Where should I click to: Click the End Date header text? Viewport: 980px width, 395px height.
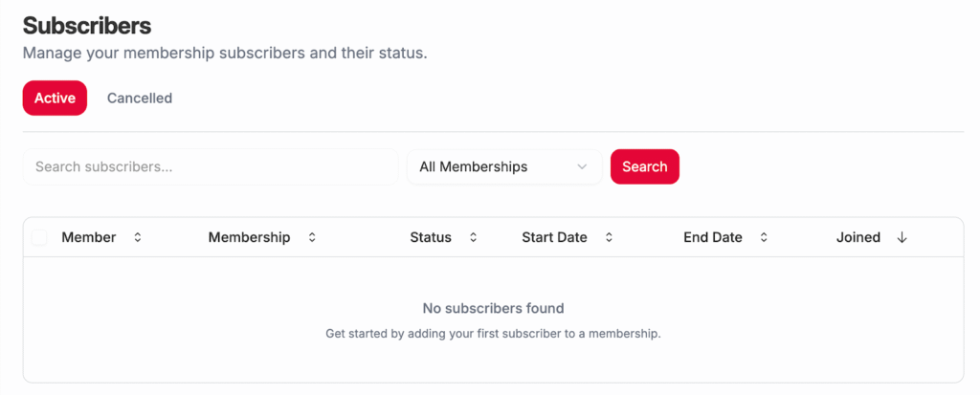coord(713,237)
